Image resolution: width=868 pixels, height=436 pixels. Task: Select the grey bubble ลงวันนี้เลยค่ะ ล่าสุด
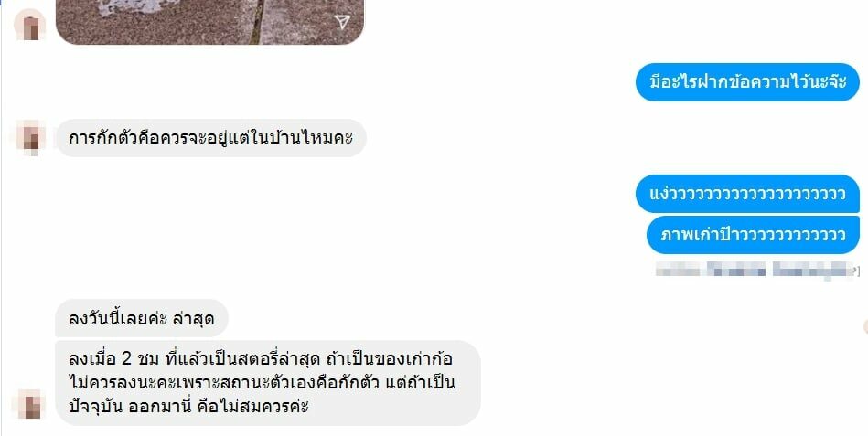(142, 318)
